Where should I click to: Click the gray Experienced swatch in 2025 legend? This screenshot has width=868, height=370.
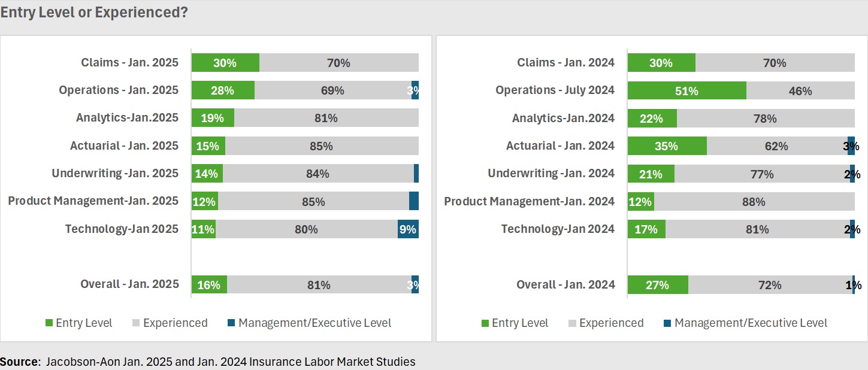[136, 323]
